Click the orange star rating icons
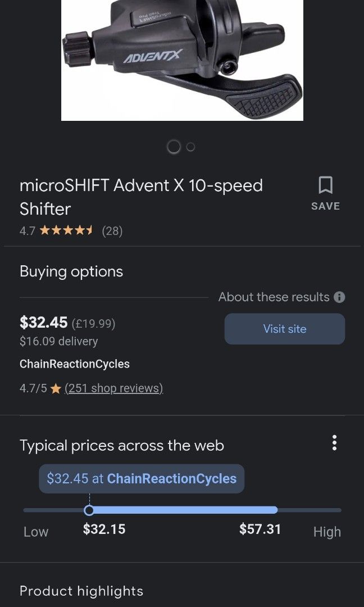 (66, 231)
